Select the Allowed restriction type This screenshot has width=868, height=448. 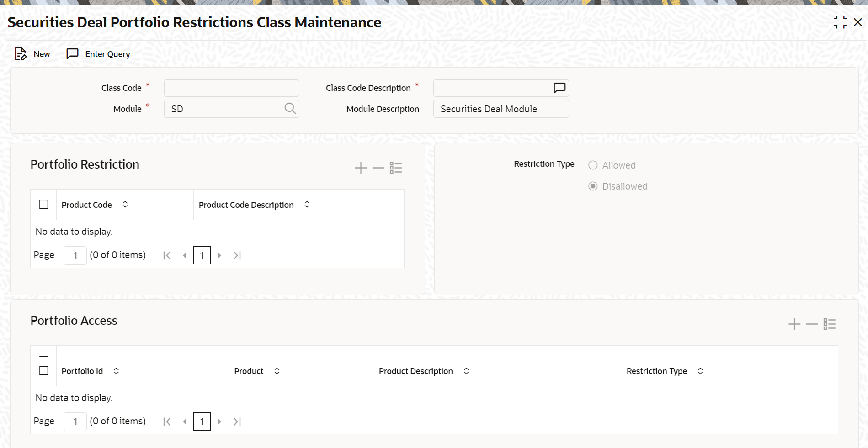point(593,165)
